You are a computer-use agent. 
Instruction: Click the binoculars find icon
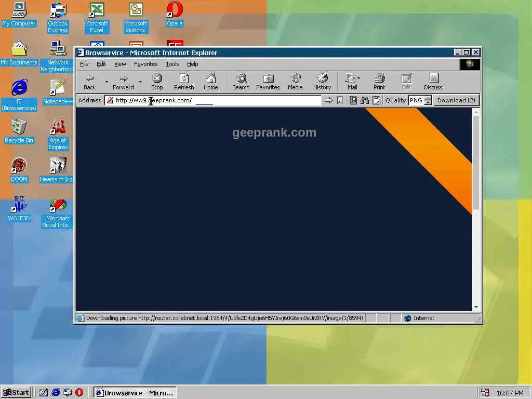point(365,100)
